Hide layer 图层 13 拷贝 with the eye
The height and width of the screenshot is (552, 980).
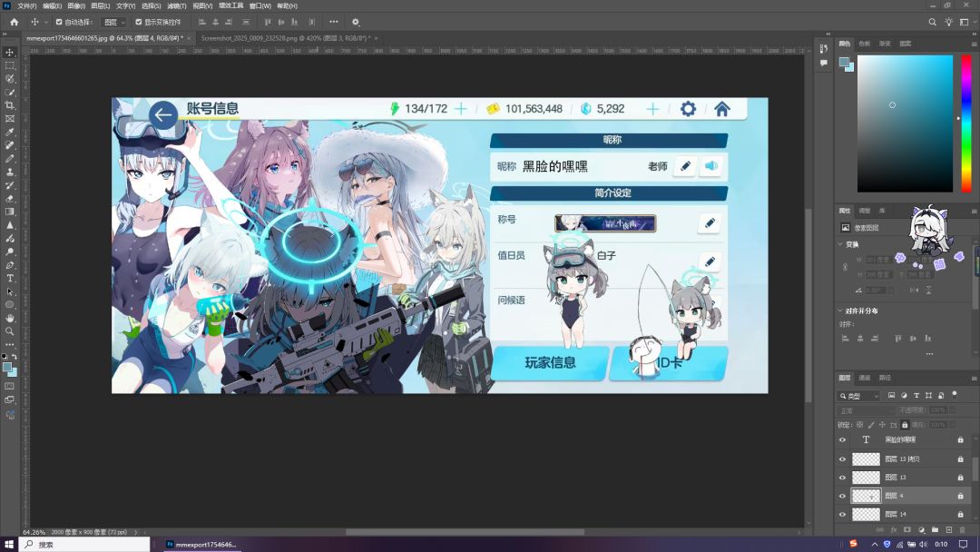coord(842,458)
